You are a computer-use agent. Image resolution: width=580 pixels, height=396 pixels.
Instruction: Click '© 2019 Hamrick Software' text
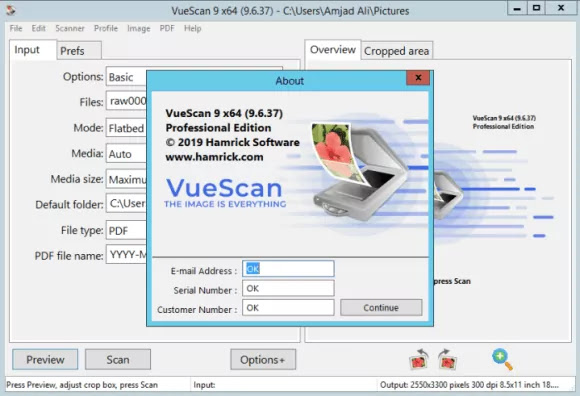point(232,142)
